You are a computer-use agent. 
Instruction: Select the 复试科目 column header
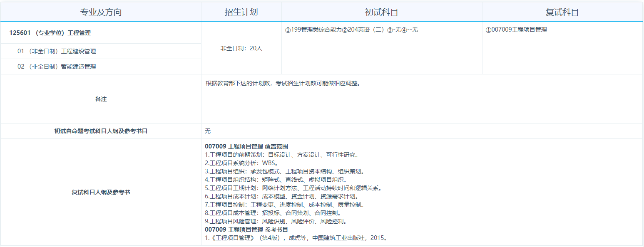[x=562, y=12]
